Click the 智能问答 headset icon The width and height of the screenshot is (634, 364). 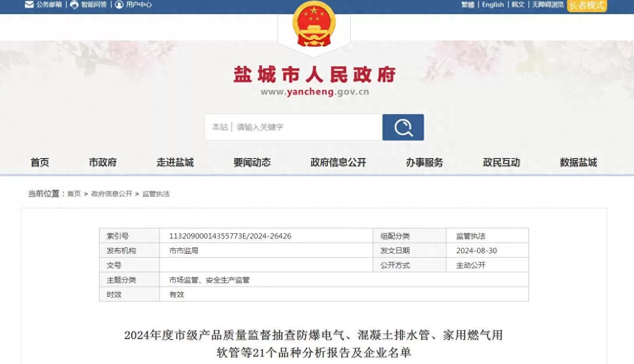pos(74,5)
